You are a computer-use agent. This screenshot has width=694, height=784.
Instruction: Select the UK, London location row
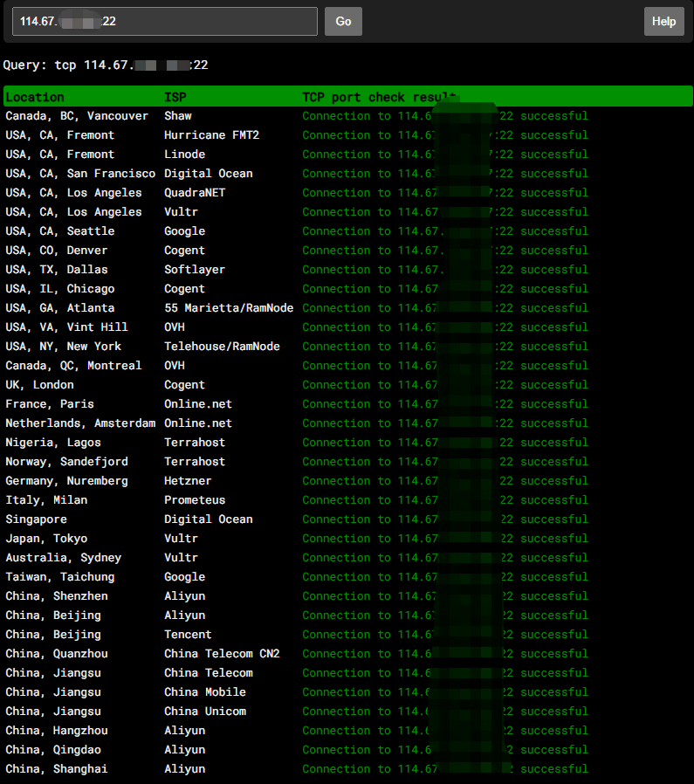[x=40, y=385]
